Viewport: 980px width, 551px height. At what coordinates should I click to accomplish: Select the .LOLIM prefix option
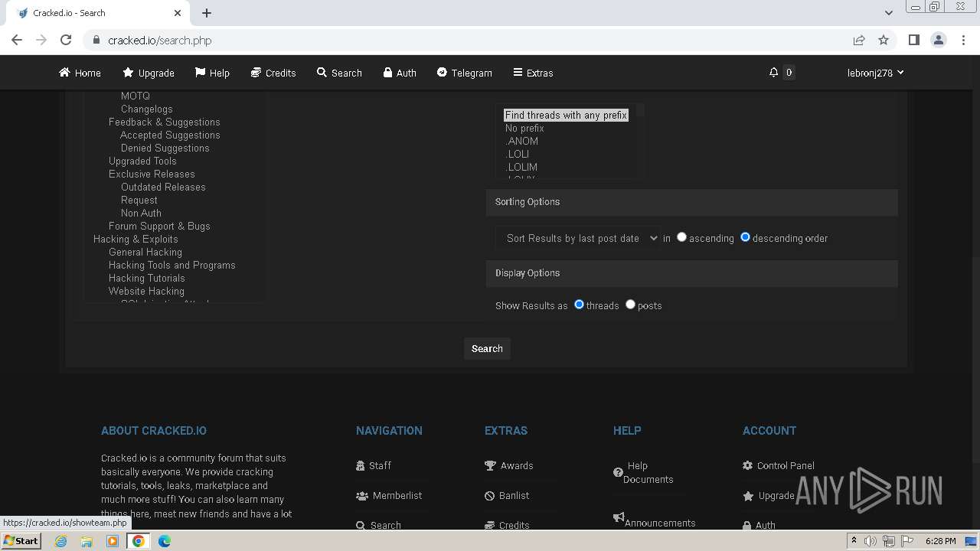click(522, 167)
